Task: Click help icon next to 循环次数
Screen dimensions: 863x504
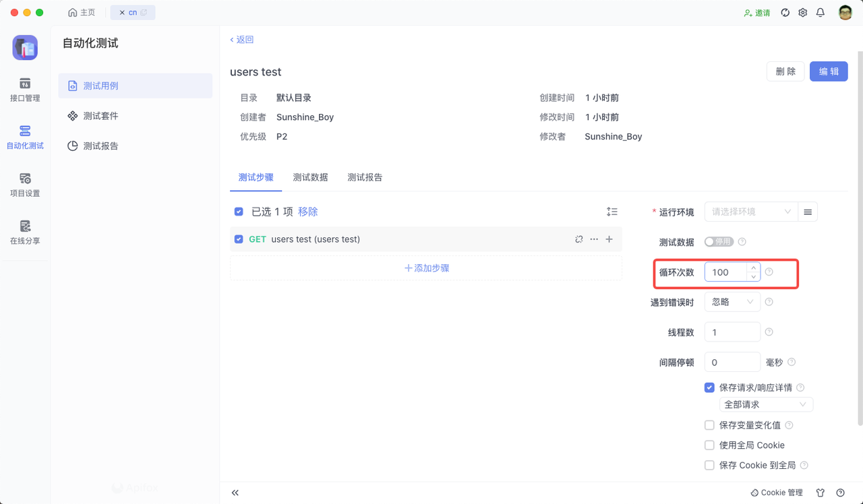Action: tap(769, 272)
